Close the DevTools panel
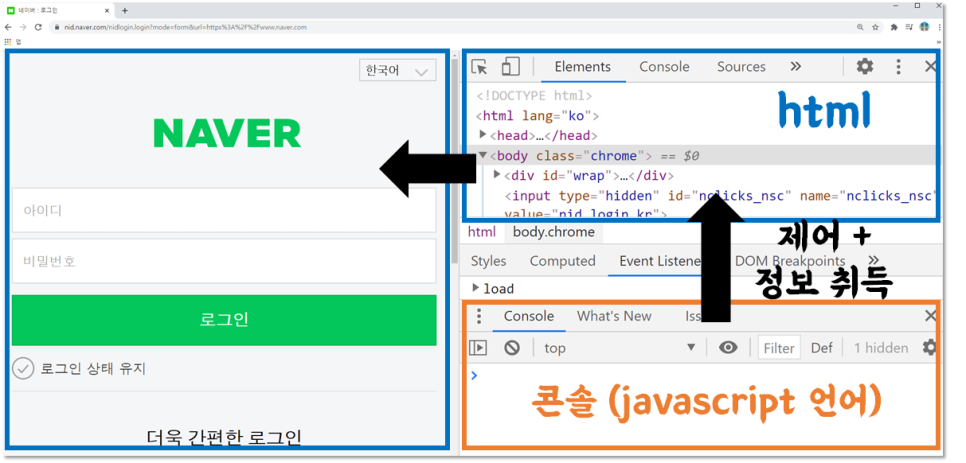 (x=930, y=66)
